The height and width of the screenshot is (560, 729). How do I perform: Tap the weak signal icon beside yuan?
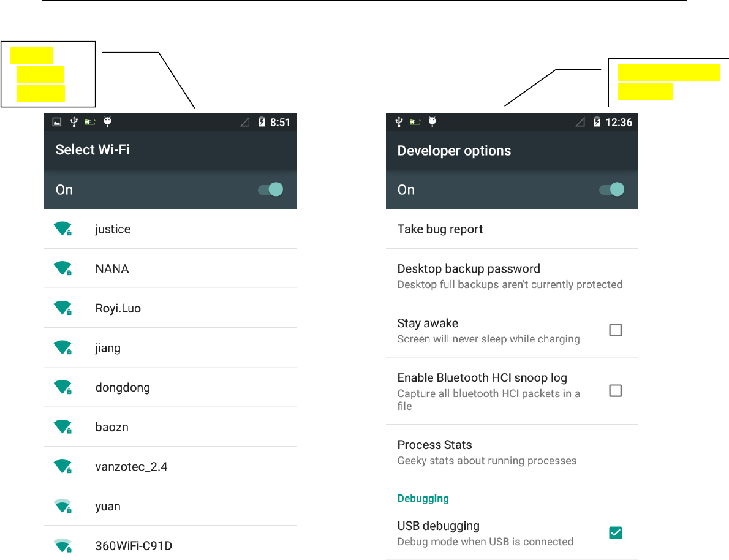click(x=62, y=506)
